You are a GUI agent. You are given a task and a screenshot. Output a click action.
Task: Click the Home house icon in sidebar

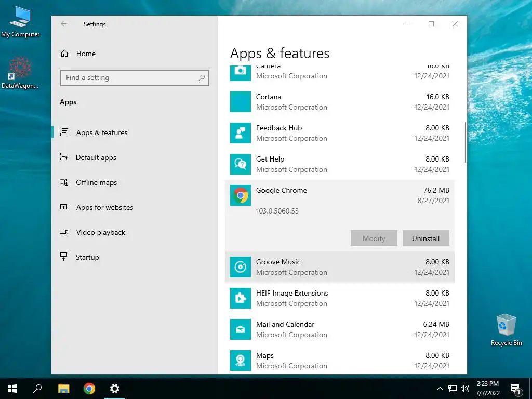pyautogui.click(x=64, y=54)
